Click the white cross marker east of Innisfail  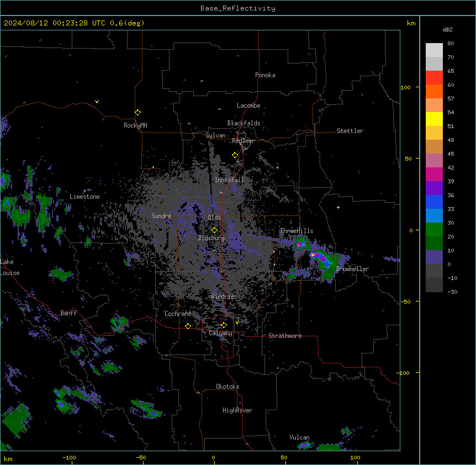tap(338, 207)
